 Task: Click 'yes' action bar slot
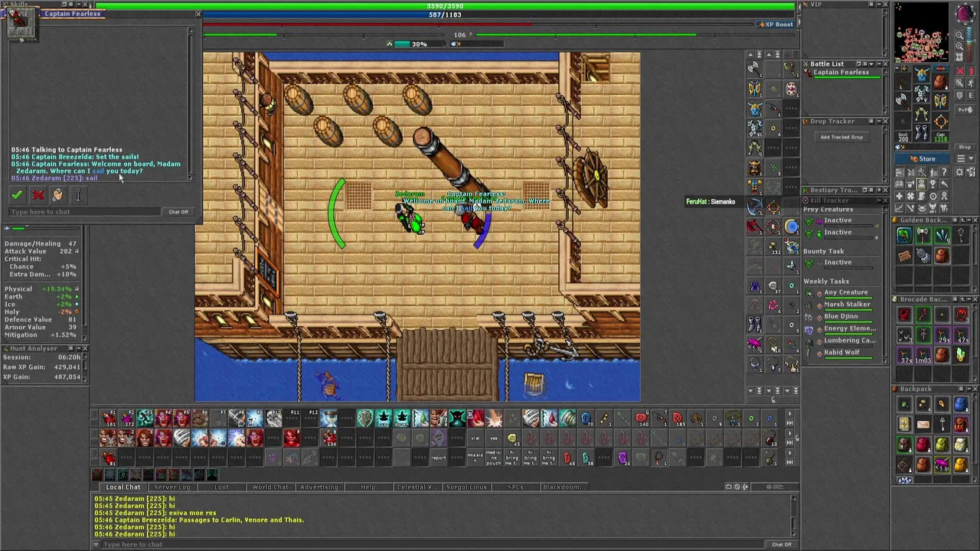click(493, 439)
